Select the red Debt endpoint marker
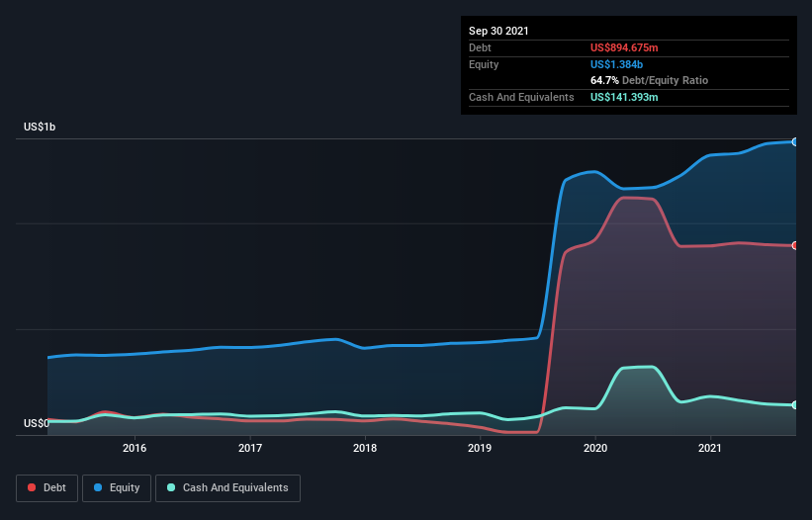Screen dimensions: 812x520 click(795, 246)
